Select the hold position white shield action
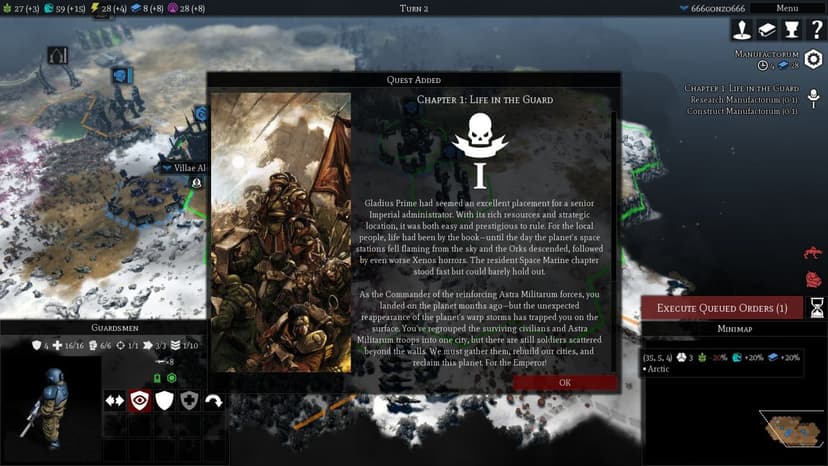828x466 pixels. (x=164, y=401)
